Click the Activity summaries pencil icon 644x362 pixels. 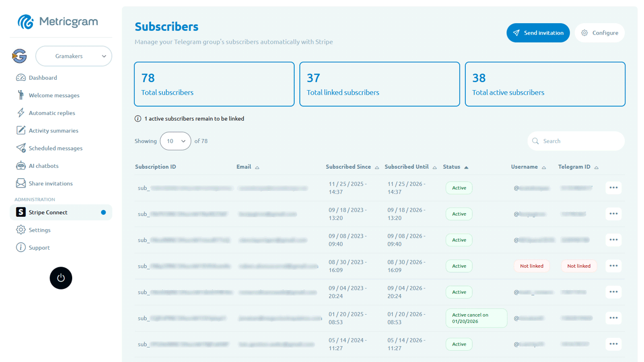coord(21,130)
